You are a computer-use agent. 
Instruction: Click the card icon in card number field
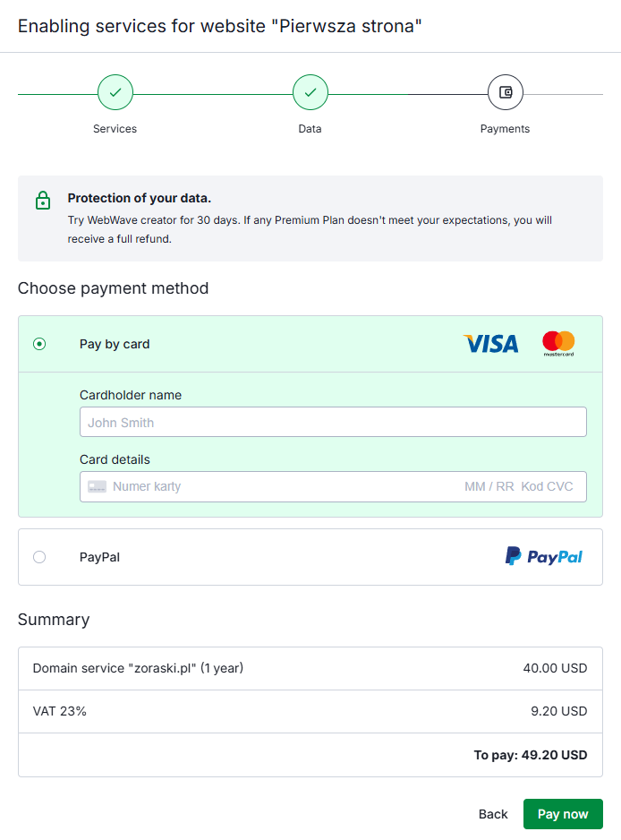coord(97,486)
